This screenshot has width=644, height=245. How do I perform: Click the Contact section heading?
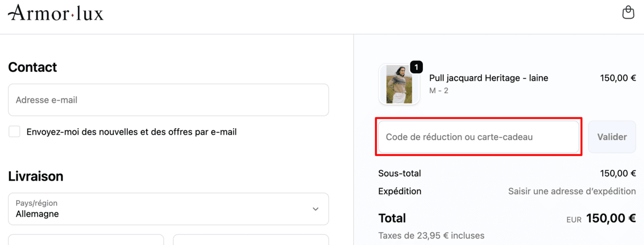pyautogui.click(x=33, y=68)
